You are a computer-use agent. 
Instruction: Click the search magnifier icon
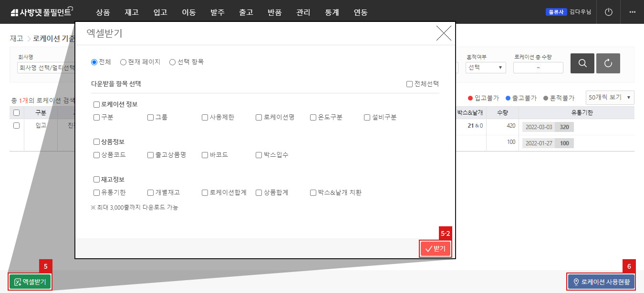coord(582,63)
